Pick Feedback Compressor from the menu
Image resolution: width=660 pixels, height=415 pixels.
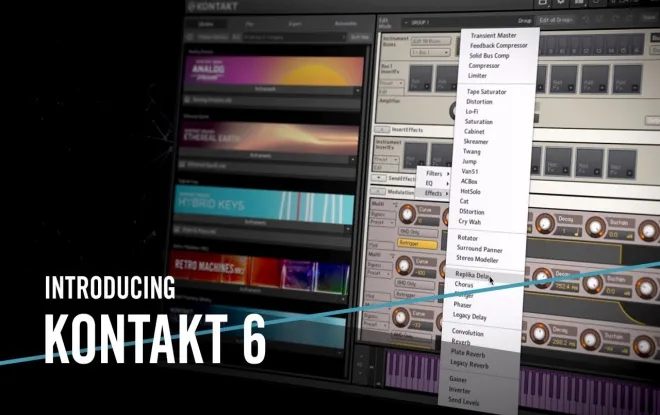(x=498, y=45)
